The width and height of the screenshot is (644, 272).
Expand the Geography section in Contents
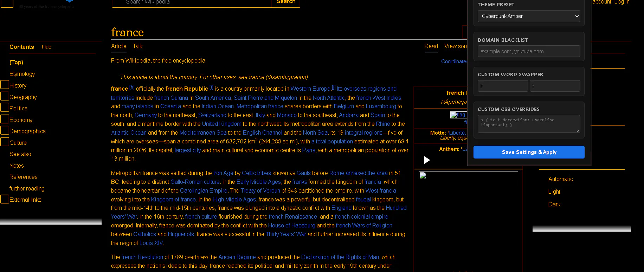tap(5, 96)
